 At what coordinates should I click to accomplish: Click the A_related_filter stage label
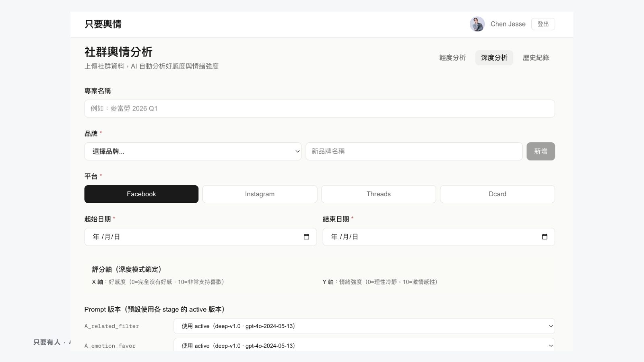click(111, 326)
